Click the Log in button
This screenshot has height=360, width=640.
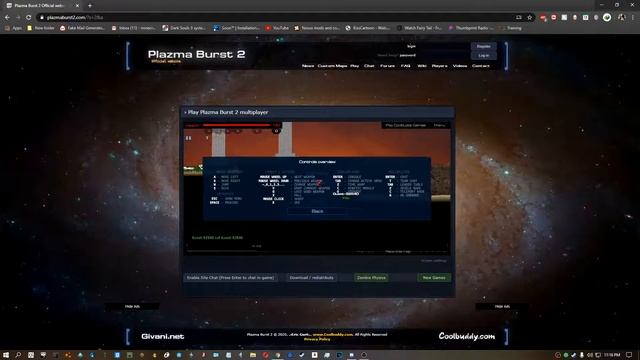pos(484,56)
